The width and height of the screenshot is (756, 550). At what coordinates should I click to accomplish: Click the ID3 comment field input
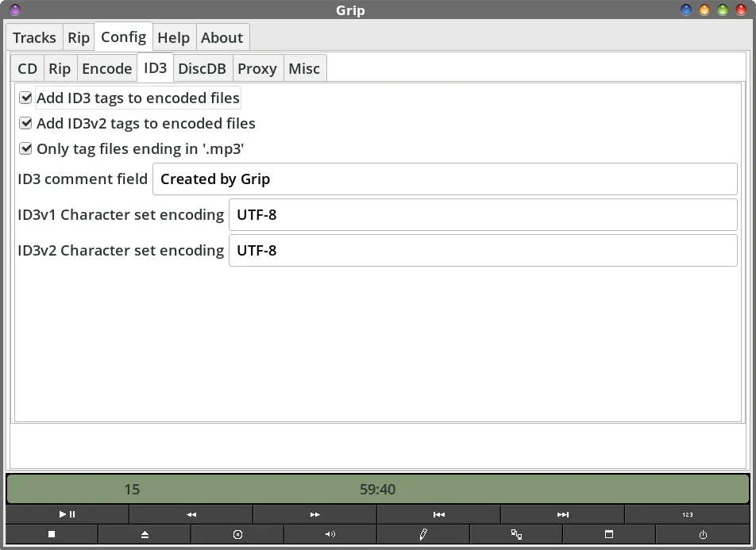[x=445, y=179]
